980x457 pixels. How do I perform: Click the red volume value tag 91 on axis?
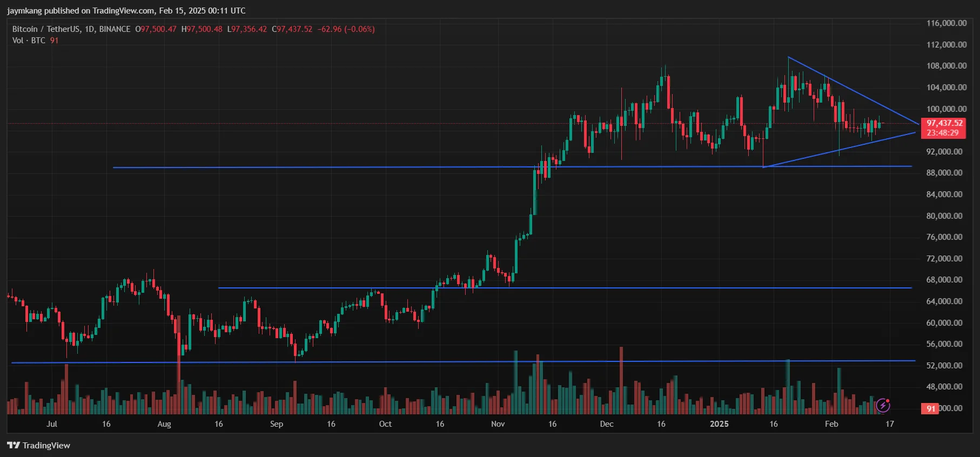point(930,408)
